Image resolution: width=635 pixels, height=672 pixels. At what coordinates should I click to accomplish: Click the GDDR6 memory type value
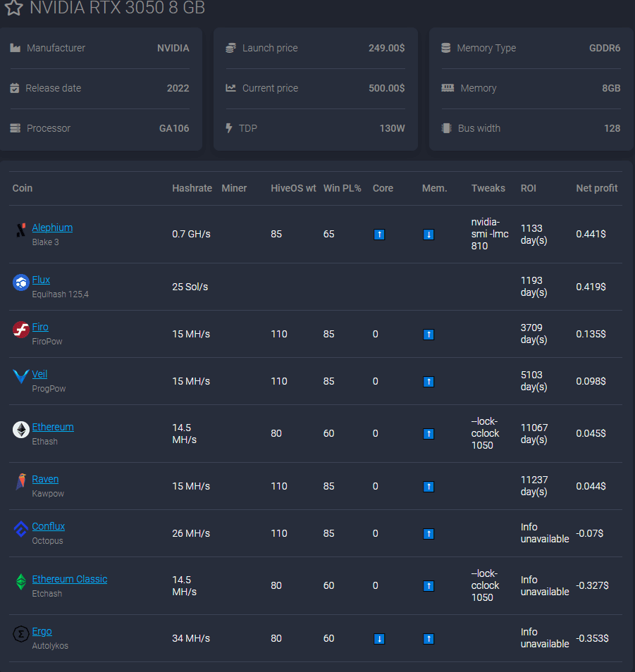(x=605, y=48)
